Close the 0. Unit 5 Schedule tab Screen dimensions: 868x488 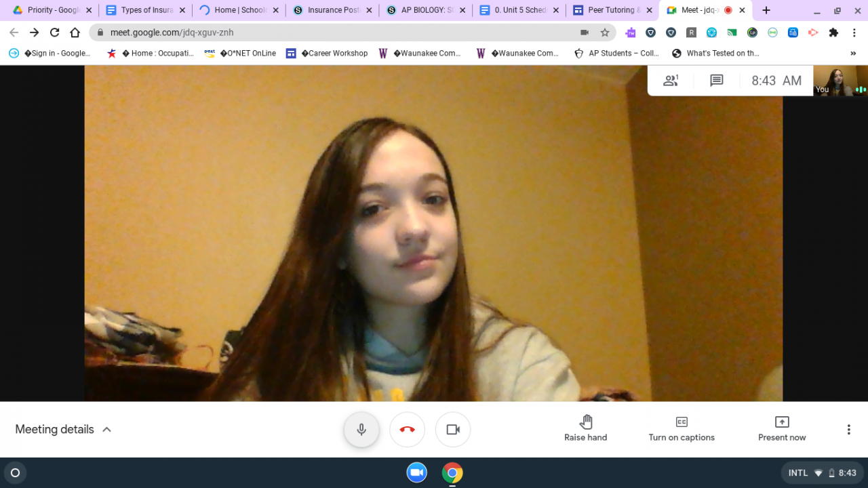(555, 10)
